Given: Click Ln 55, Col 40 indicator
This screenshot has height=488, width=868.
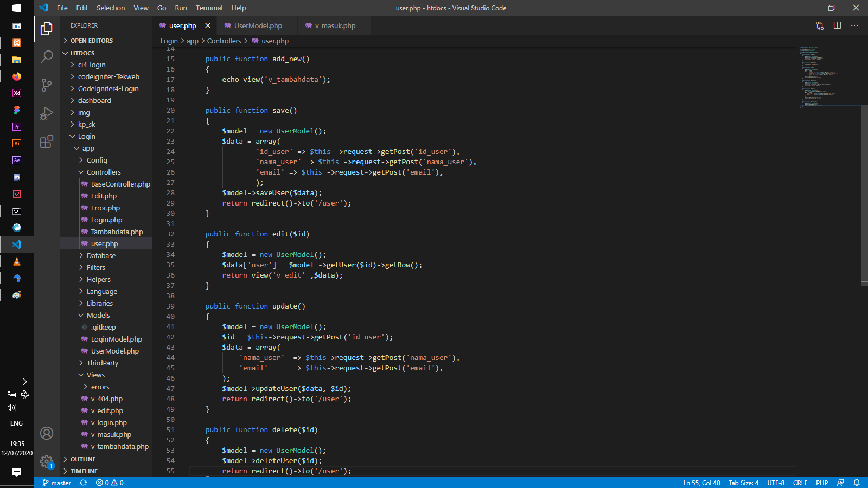Looking at the screenshot, I should tap(701, 483).
